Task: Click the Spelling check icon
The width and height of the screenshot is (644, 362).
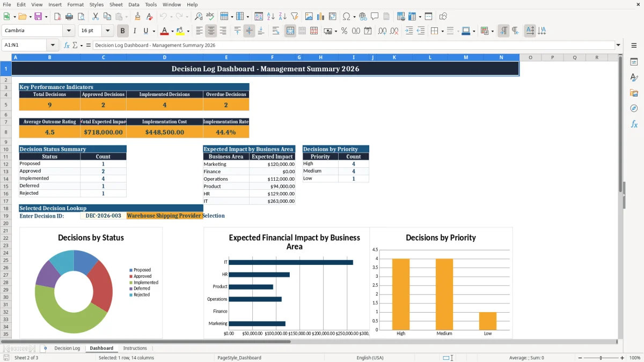Action: tap(210, 17)
